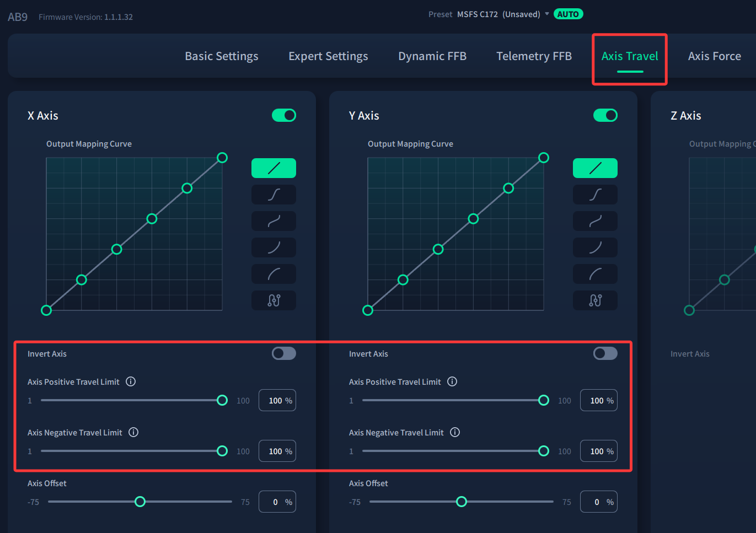756x533 pixels.
Task: Edit Y Axis Offset percent field
Action: click(599, 502)
